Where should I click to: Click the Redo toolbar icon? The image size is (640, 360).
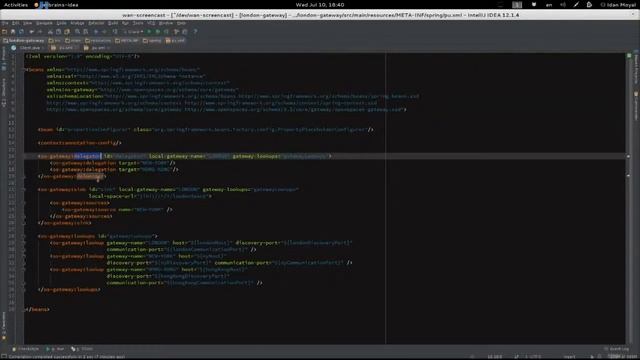40,32
